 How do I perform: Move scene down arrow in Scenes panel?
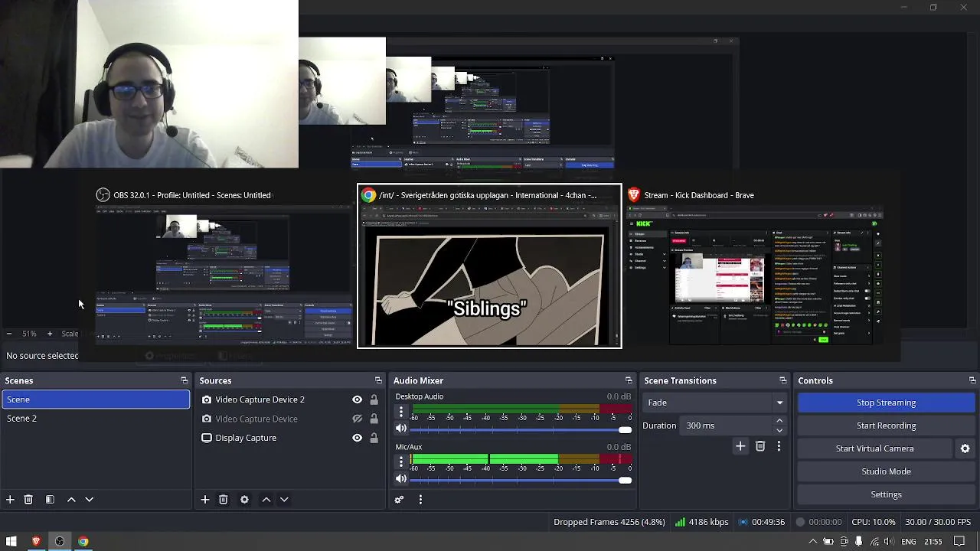pos(89,500)
